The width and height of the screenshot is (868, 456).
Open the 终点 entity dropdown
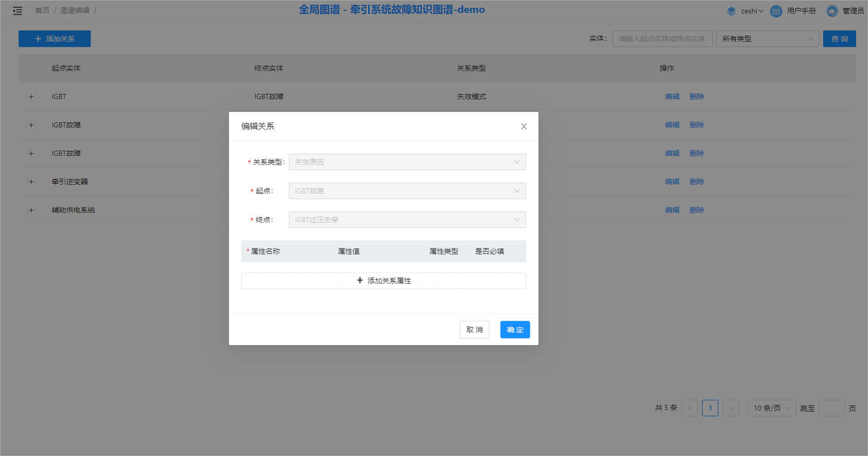click(x=407, y=220)
